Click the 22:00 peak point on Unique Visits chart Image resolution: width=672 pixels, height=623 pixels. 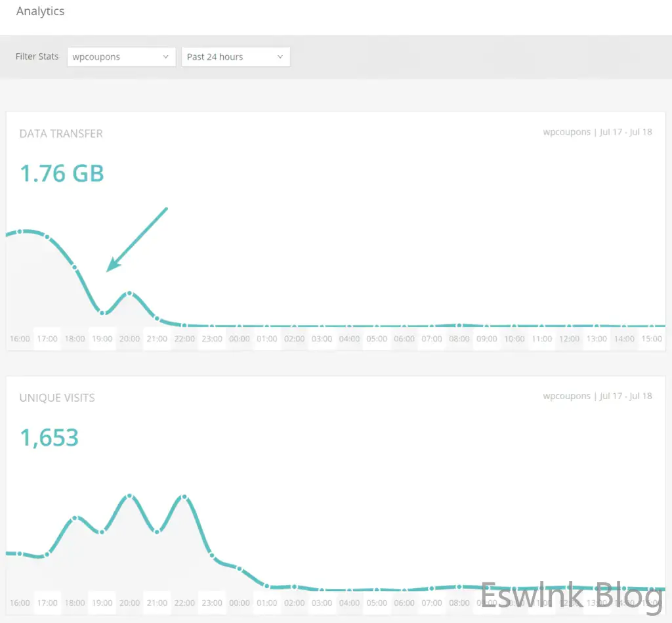pos(184,496)
